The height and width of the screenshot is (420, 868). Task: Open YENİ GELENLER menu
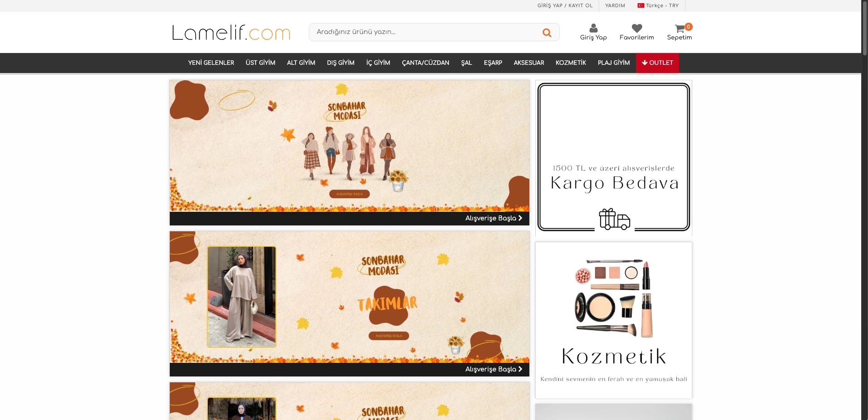[x=211, y=63]
